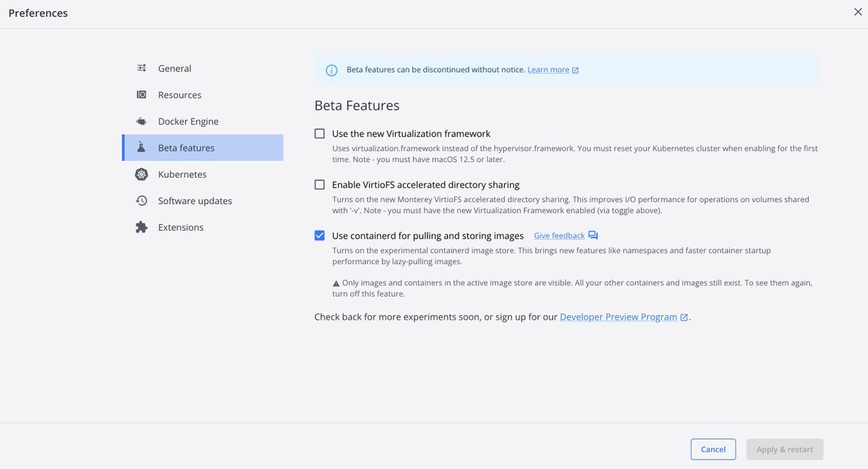The width and height of the screenshot is (868, 469).
Task: Click the 'Only images and containers' warning text
Action: 572,289
